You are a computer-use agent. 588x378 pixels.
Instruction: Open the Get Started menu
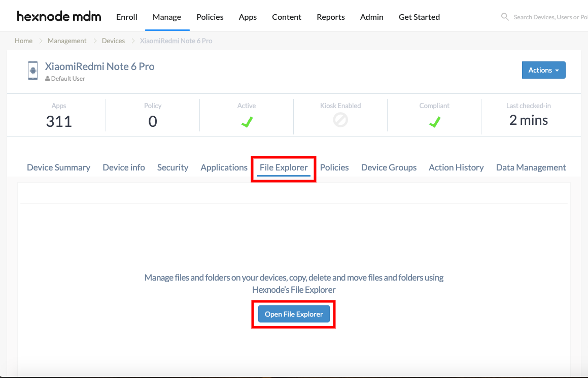click(x=419, y=17)
